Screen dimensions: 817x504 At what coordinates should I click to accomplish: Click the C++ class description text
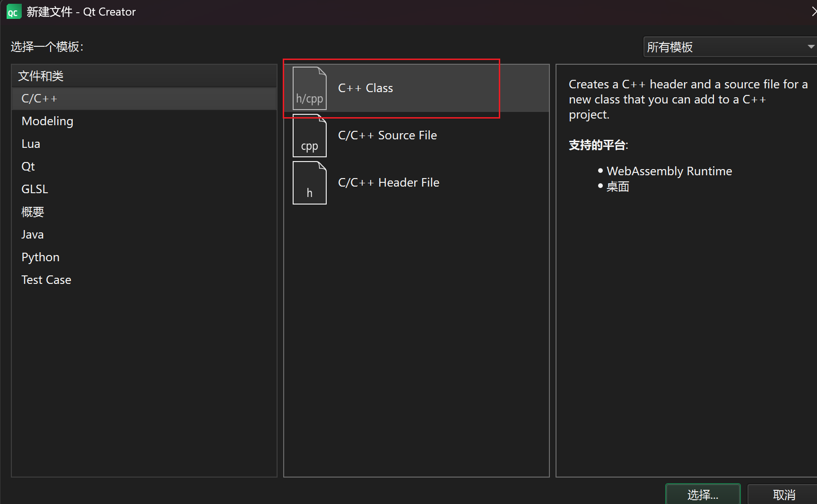688,99
